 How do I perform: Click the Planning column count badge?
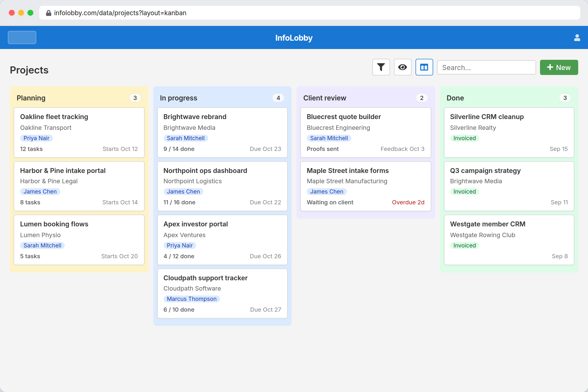pyautogui.click(x=135, y=98)
